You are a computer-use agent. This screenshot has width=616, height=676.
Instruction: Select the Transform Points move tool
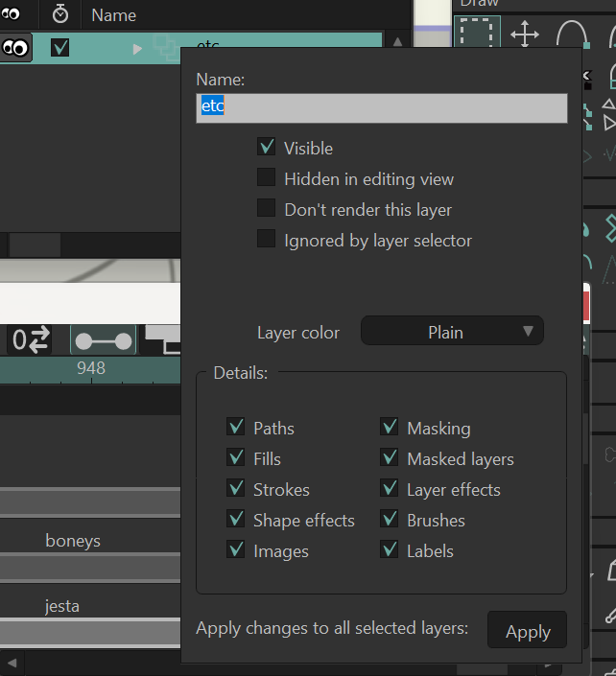click(x=524, y=34)
